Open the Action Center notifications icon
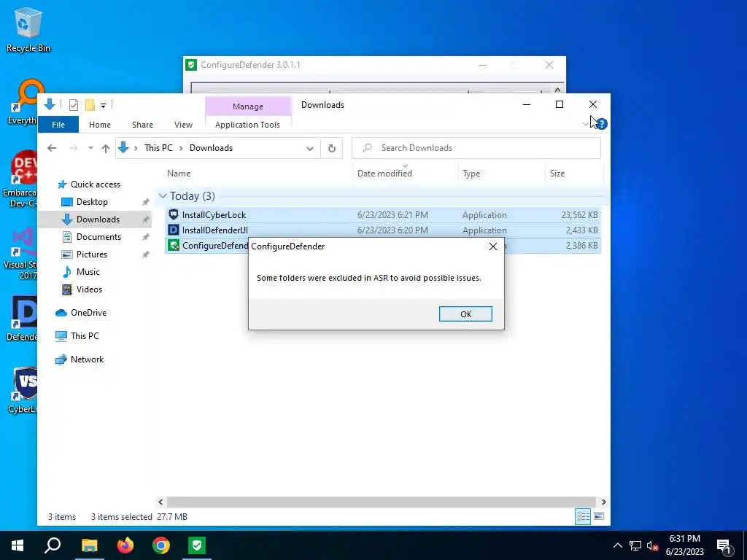The width and height of the screenshot is (747, 560). coord(724,545)
